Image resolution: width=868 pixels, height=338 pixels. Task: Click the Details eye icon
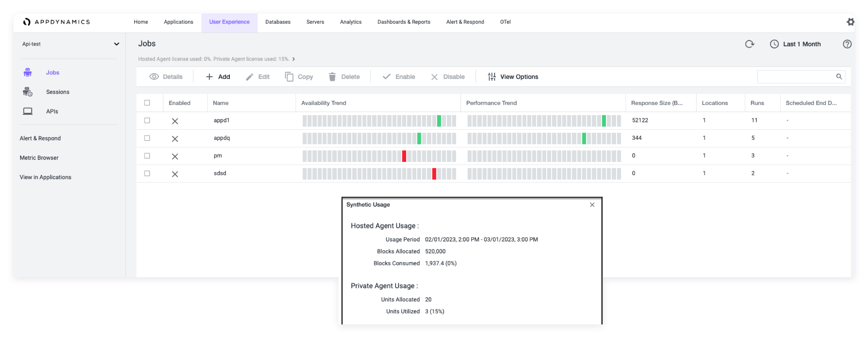[154, 77]
